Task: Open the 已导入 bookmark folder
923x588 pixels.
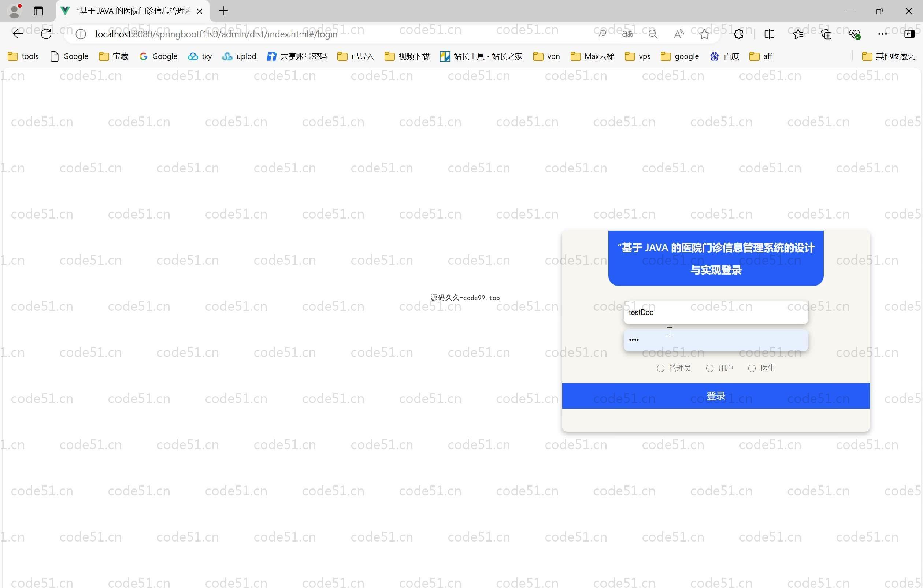Action: point(356,56)
